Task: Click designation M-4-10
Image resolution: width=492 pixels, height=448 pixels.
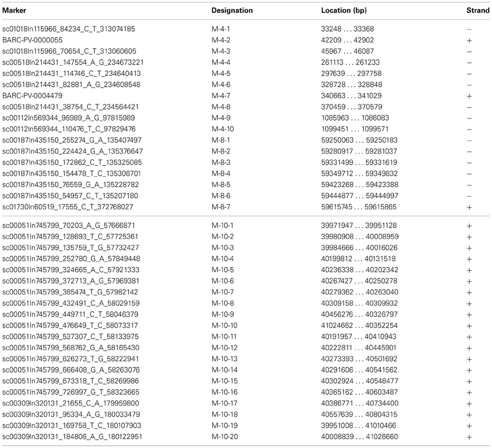Action: click(x=223, y=129)
